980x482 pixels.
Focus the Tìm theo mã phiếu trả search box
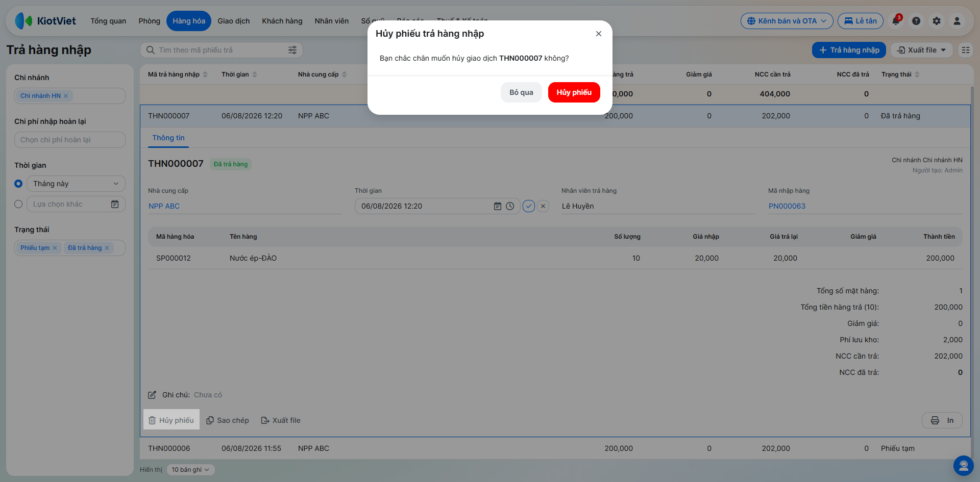coord(222,50)
